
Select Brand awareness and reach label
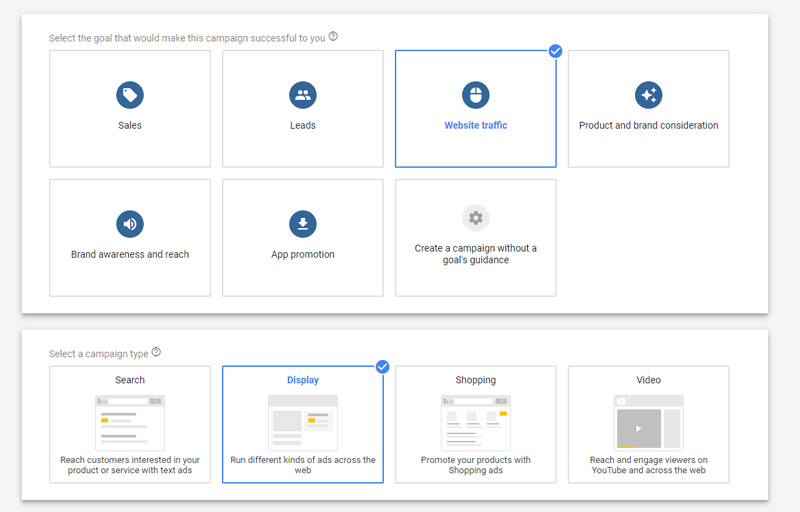(x=130, y=254)
